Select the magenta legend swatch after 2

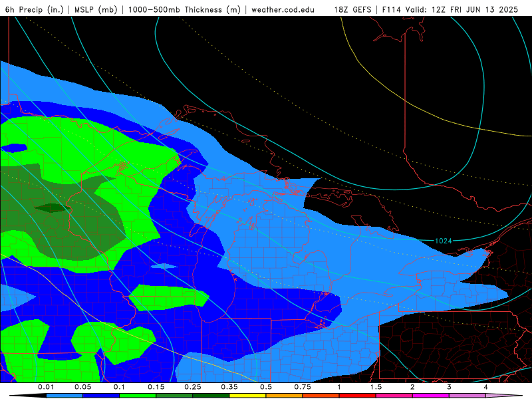click(431, 396)
